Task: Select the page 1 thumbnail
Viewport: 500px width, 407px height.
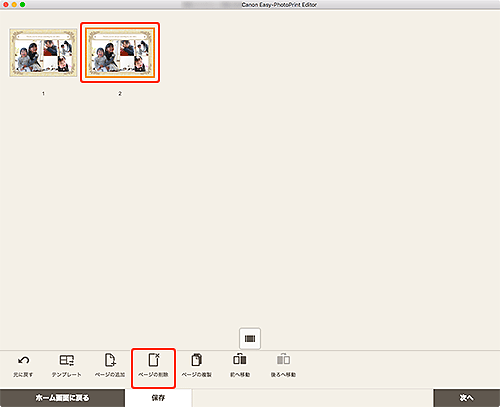Action: [x=43, y=53]
